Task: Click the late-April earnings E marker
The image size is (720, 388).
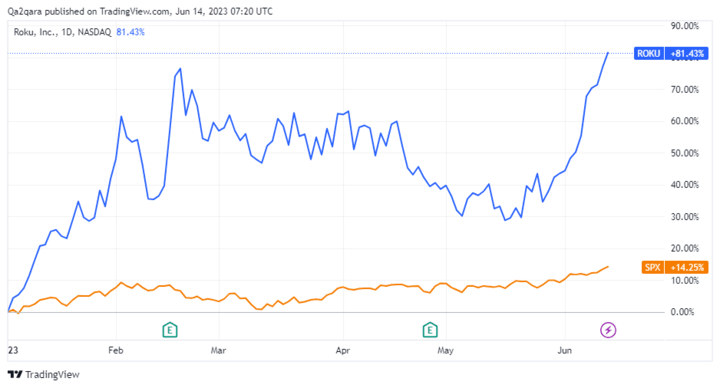Action: (430, 330)
